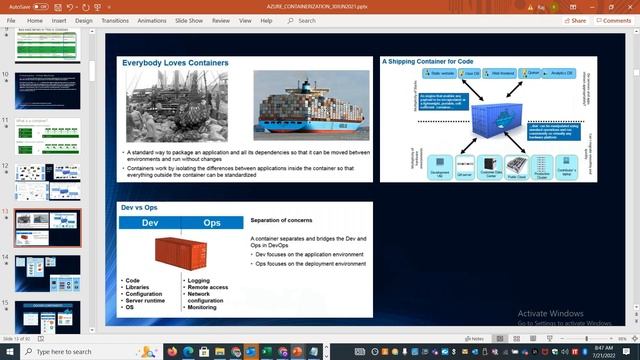Open the Windows notification center icon
The image size is (640, 360).
[627, 351]
